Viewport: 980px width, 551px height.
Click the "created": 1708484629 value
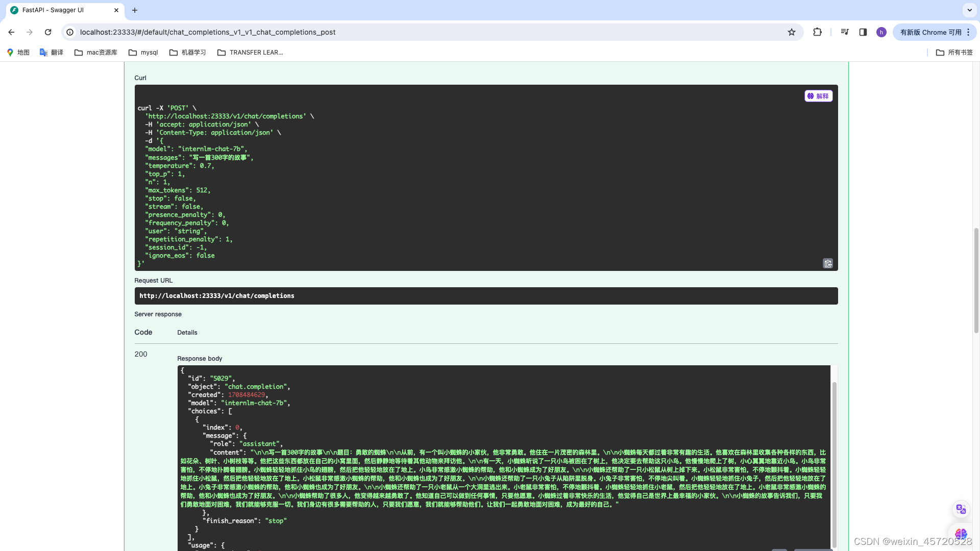point(247,395)
